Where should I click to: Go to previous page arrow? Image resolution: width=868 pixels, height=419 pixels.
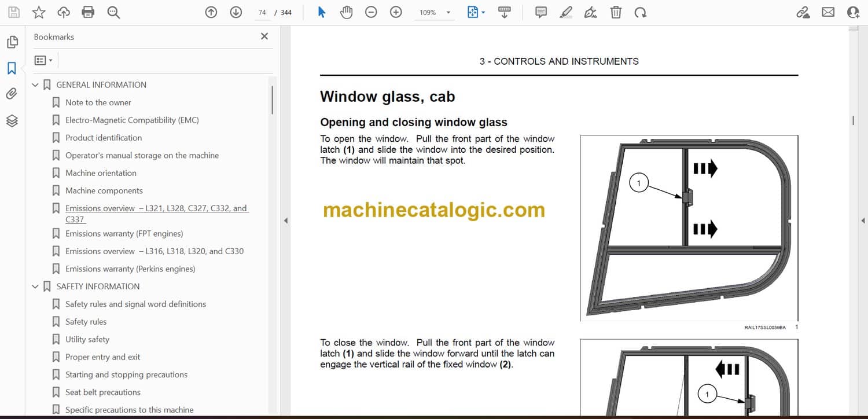pos(211,12)
